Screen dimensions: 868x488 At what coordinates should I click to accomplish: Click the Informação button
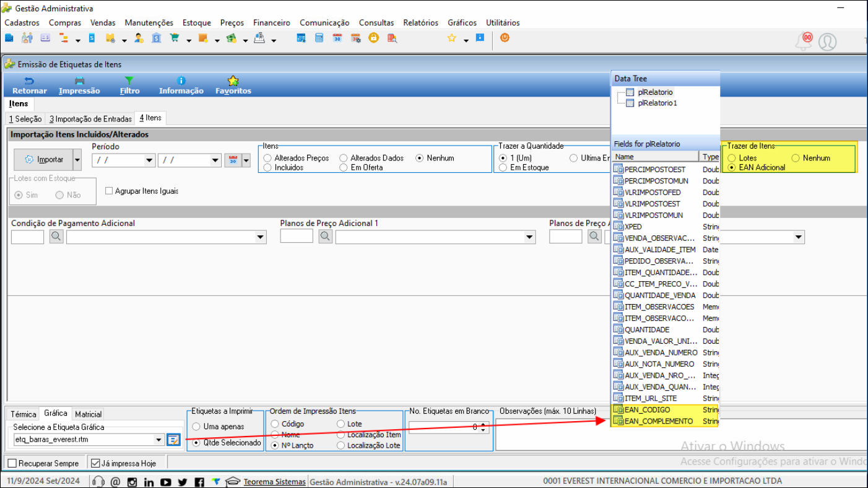[181, 85]
